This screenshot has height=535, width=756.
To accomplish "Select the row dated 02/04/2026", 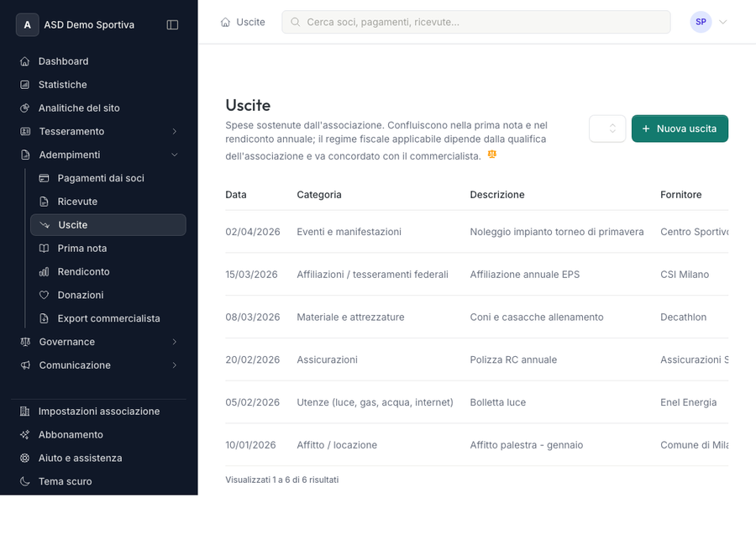I will tap(476, 232).
